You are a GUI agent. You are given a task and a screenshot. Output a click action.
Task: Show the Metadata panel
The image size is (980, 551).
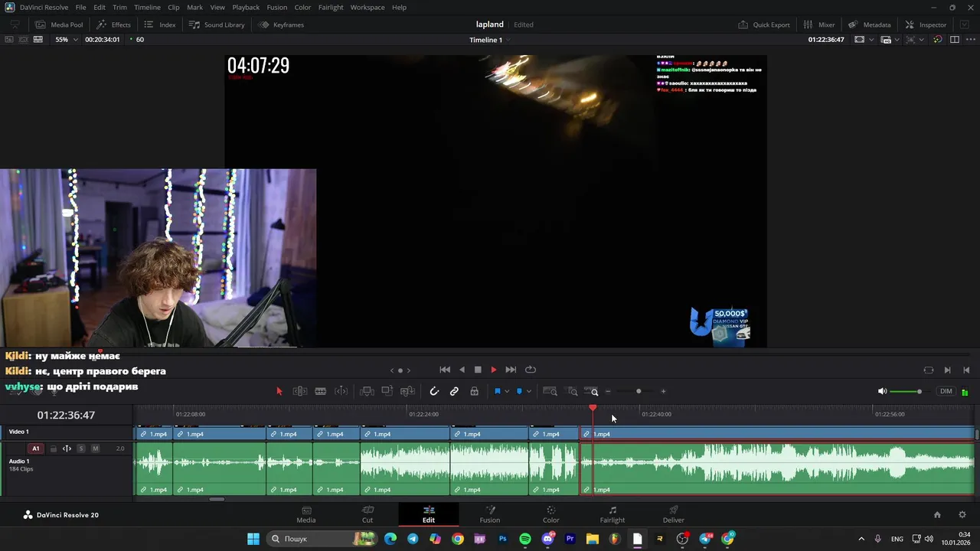869,24
